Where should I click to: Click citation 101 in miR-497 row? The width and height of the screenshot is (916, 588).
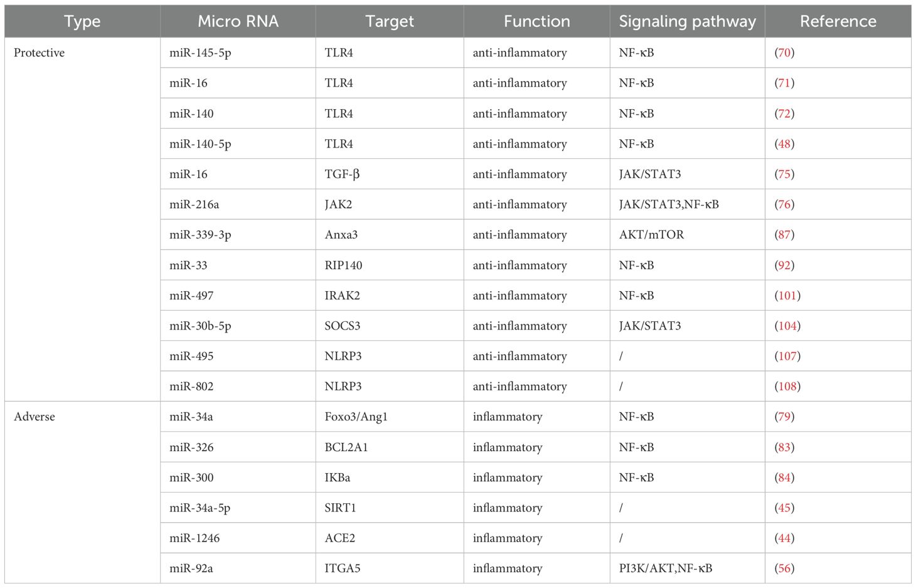pos(787,296)
